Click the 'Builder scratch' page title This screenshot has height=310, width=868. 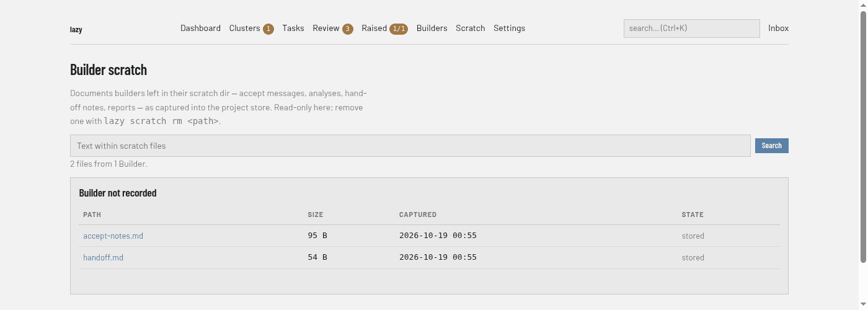108,69
